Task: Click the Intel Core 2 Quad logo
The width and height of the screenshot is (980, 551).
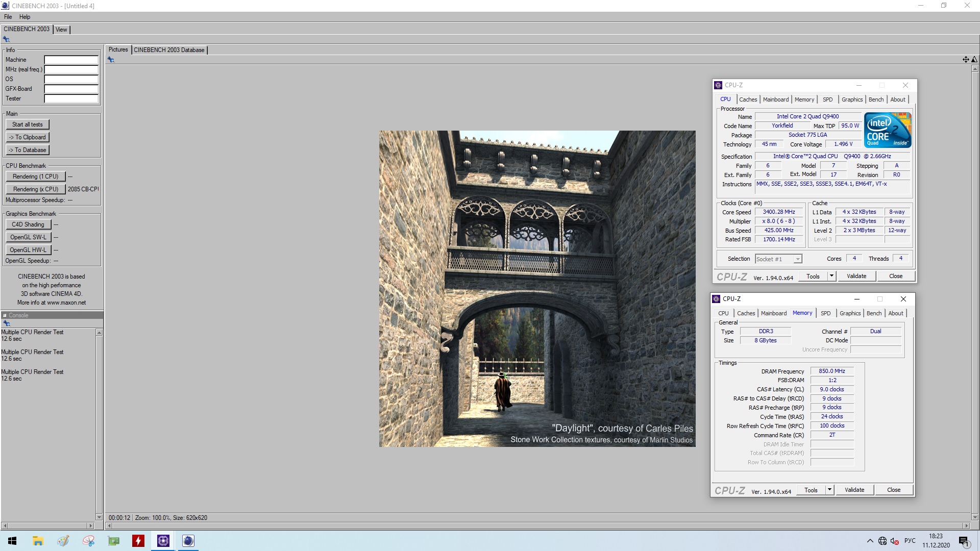Action: (x=888, y=130)
